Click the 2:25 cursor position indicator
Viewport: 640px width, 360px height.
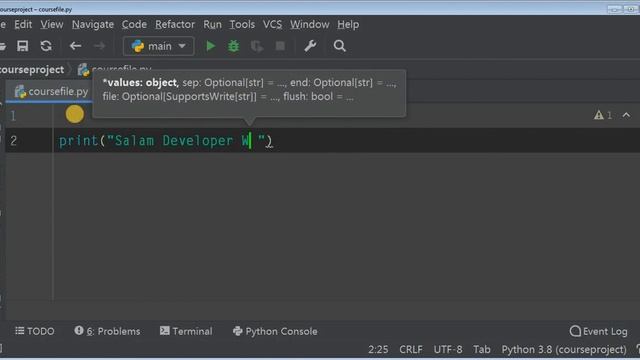coord(378,349)
